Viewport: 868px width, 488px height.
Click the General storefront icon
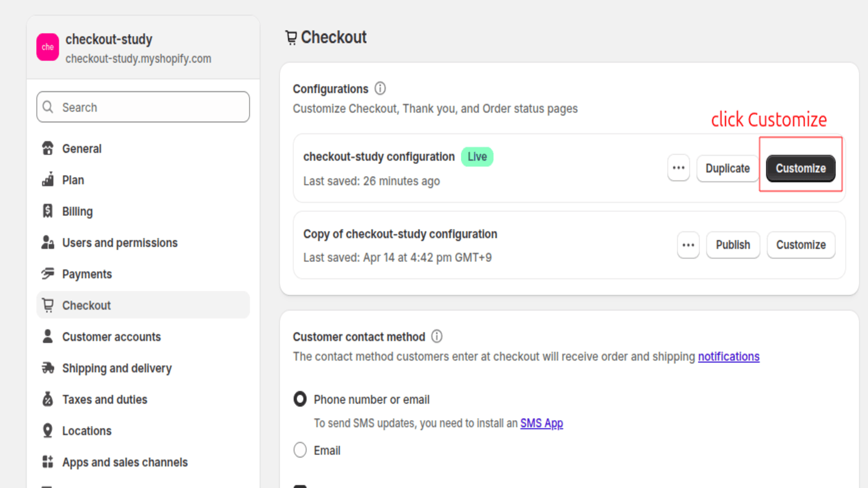pos(48,148)
